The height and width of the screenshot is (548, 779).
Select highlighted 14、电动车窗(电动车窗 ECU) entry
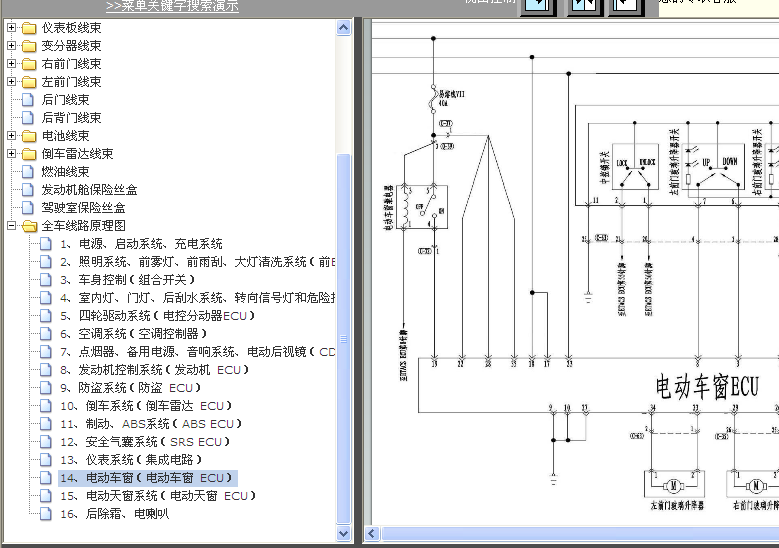[148, 478]
